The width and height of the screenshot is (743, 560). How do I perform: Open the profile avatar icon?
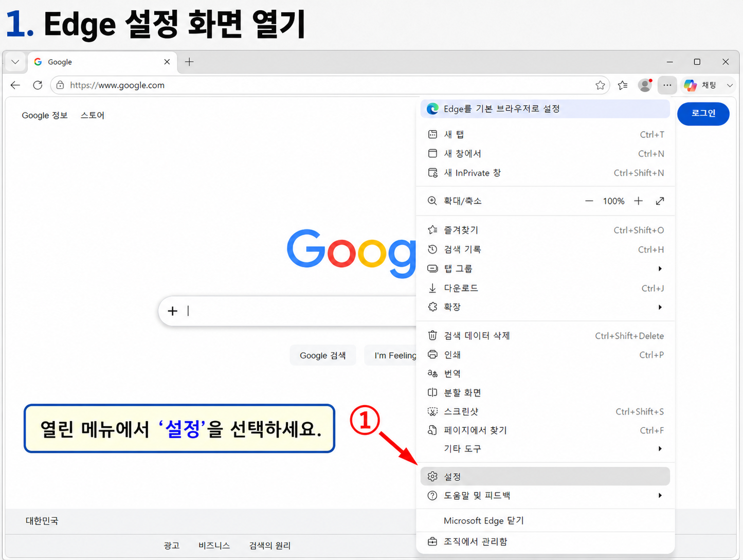(645, 85)
